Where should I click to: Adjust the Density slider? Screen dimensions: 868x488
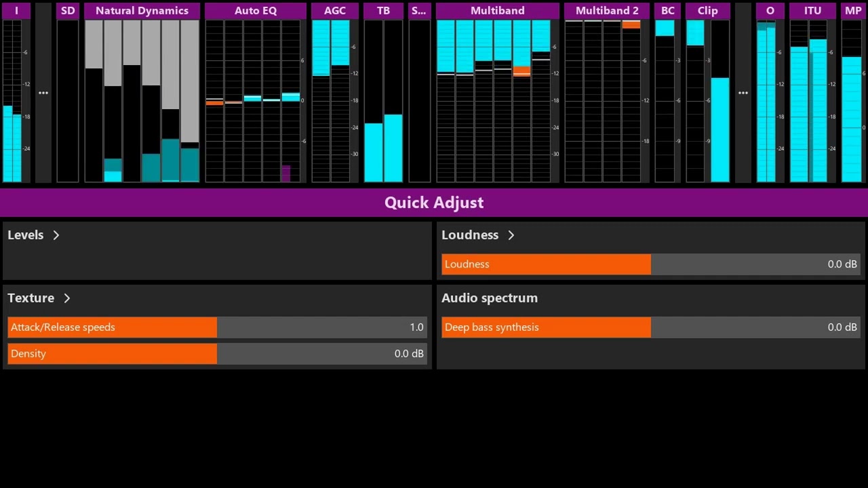[217, 354]
